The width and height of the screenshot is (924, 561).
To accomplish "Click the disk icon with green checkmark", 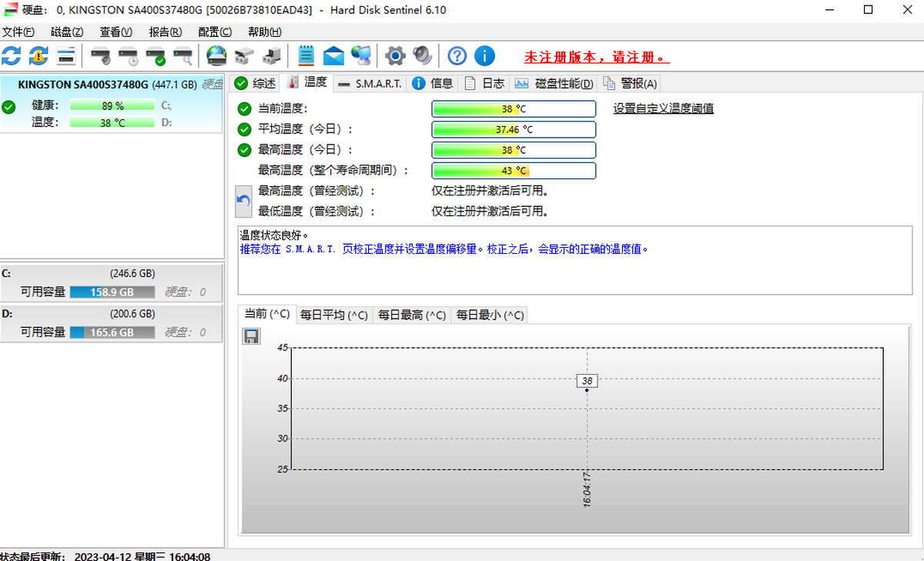I will (156, 55).
